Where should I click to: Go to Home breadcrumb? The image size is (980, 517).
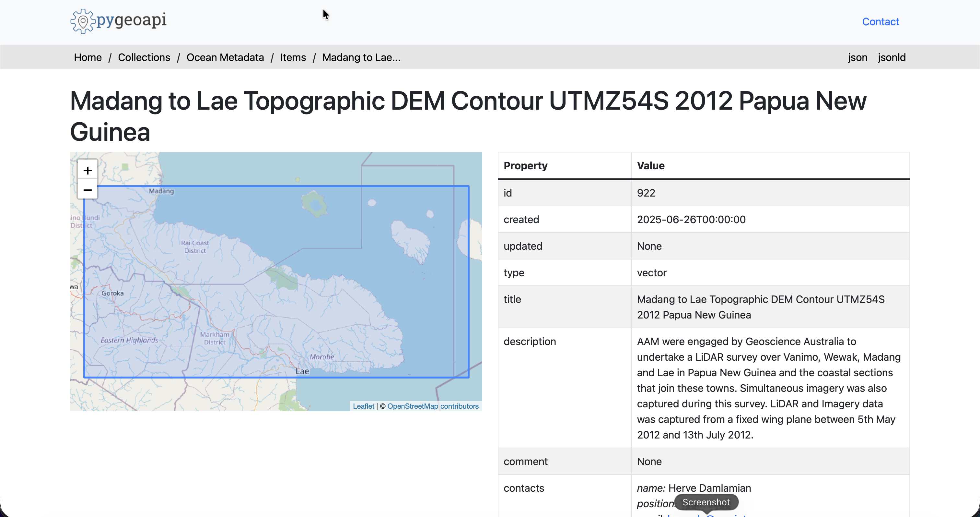tap(87, 57)
